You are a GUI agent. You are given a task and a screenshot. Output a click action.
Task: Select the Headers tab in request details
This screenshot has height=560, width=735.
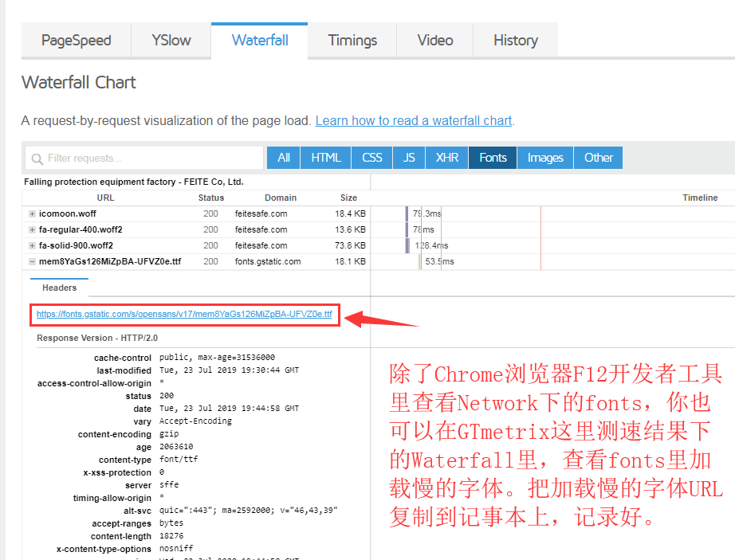pyautogui.click(x=59, y=288)
